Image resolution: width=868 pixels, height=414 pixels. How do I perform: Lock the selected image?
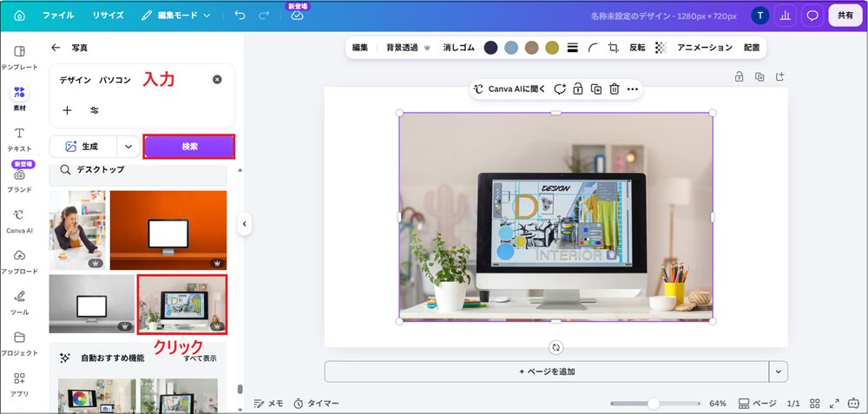pyautogui.click(x=578, y=89)
